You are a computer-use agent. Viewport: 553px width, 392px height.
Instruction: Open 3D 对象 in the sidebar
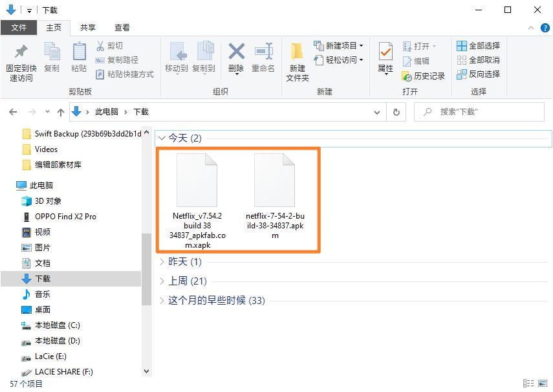pyautogui.click(x=41, y=201)
